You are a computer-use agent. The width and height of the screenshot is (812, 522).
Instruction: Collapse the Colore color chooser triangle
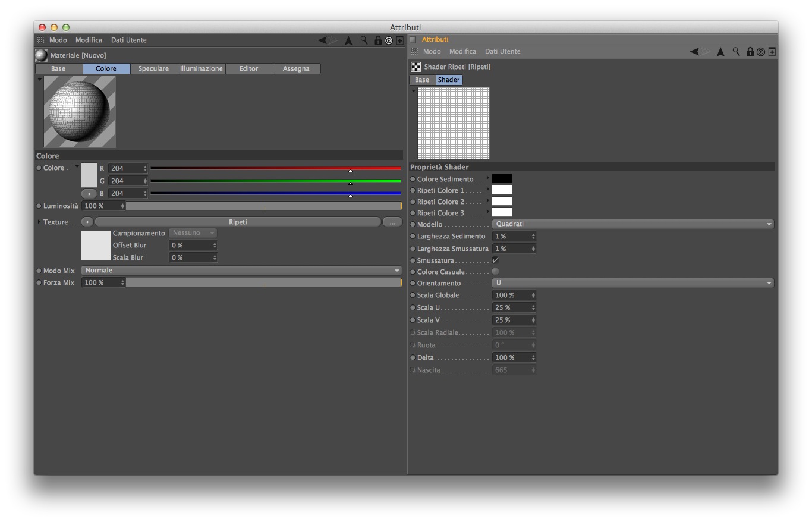click(77, 166)
